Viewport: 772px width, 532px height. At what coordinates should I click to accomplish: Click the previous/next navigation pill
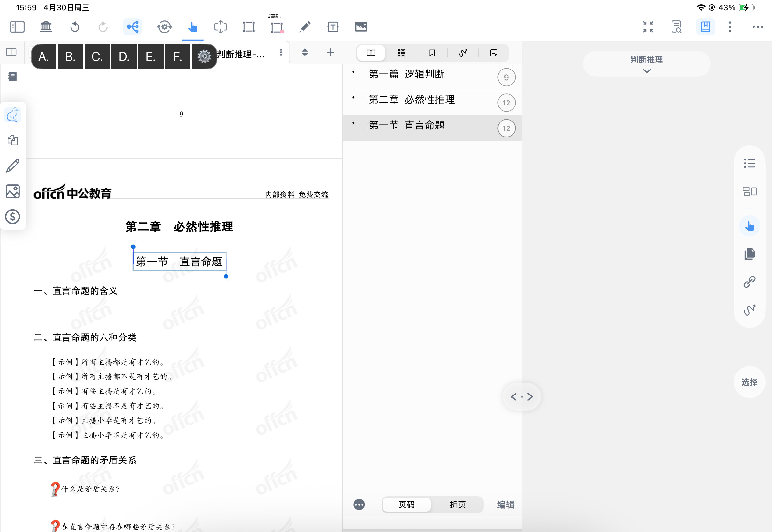(522, 397)
